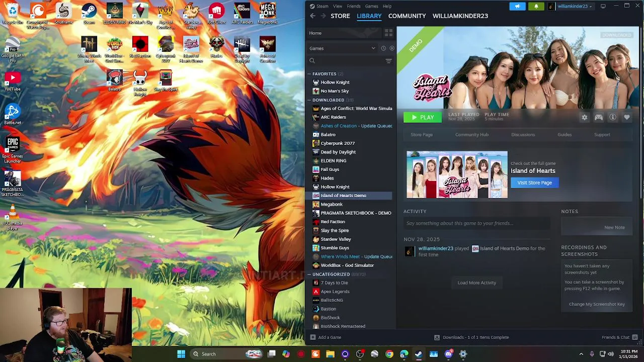Select Riot Client desktop icon

[216, 14]
